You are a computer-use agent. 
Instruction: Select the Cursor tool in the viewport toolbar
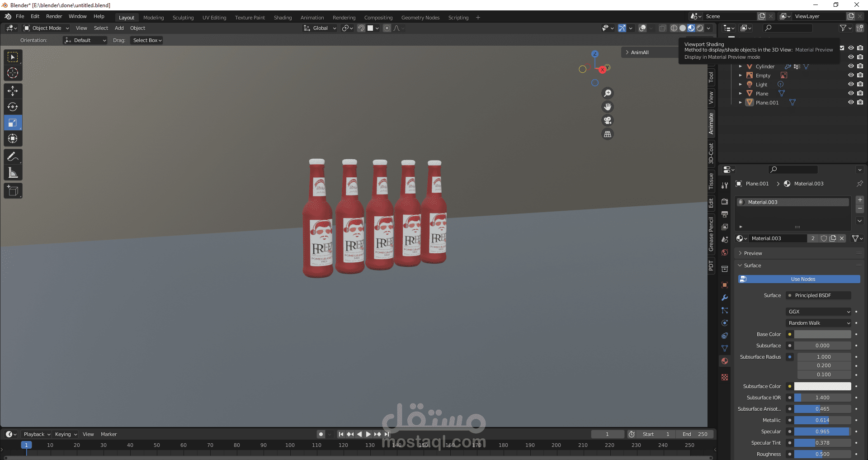(13, 73)
